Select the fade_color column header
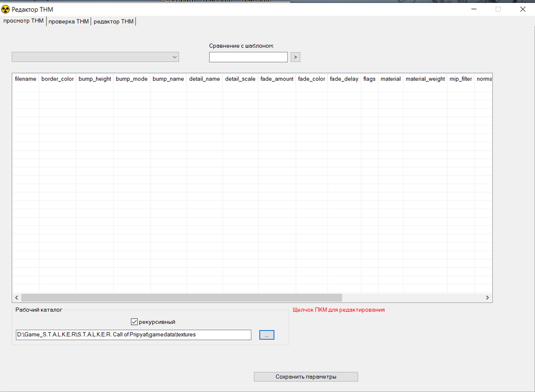535x392 pixels. point(312,79)
